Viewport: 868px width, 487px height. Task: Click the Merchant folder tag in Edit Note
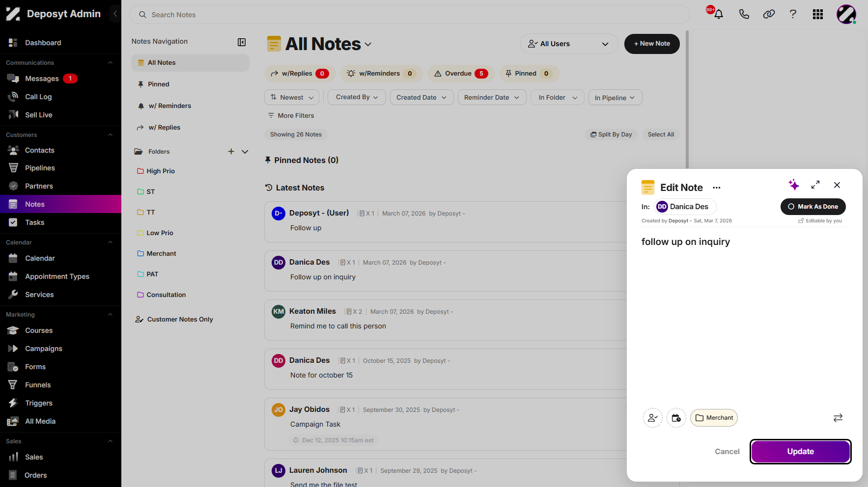tap(714, 418)
